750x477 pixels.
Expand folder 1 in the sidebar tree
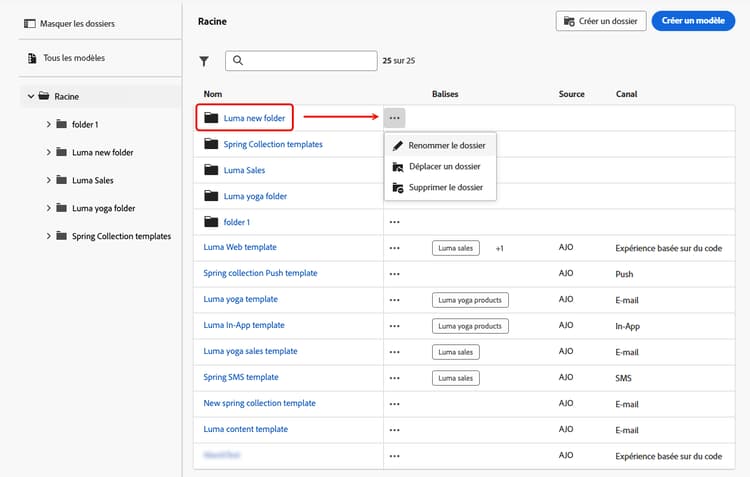coord(49,124)
